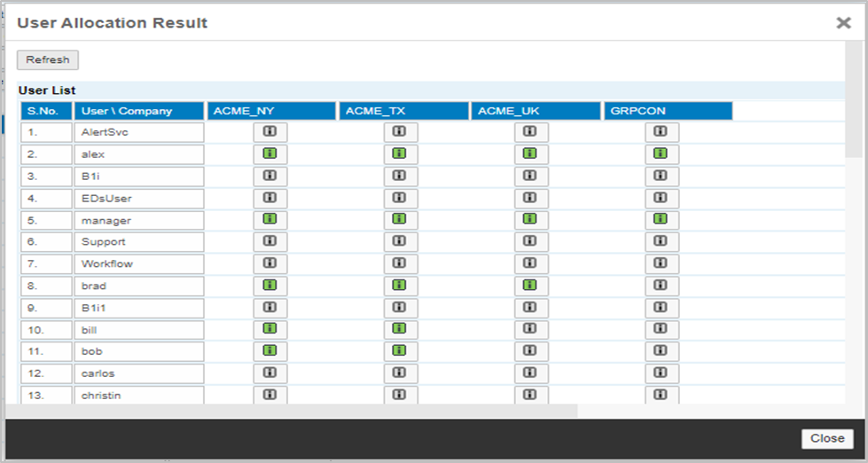Click the ACME_NY column header
Viewport: 868px width, 463px height.
(x=270, y=111)
